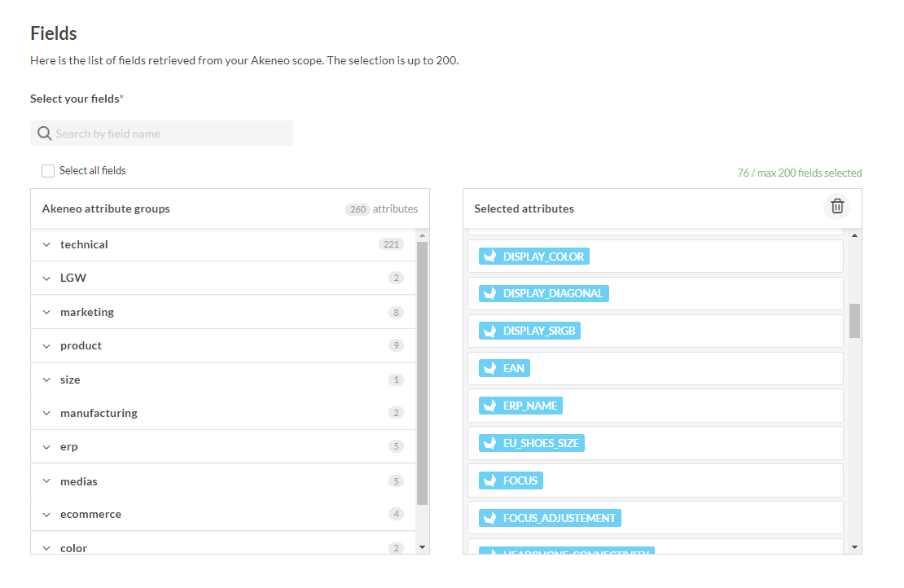Click the Akeneo icon on EAN tag
Screen dimensions: 904x588
coord(489,368)
